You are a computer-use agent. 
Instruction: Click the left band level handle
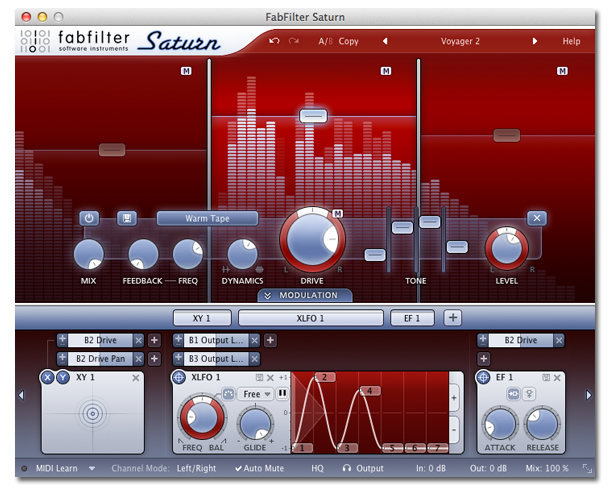point(112,150)
